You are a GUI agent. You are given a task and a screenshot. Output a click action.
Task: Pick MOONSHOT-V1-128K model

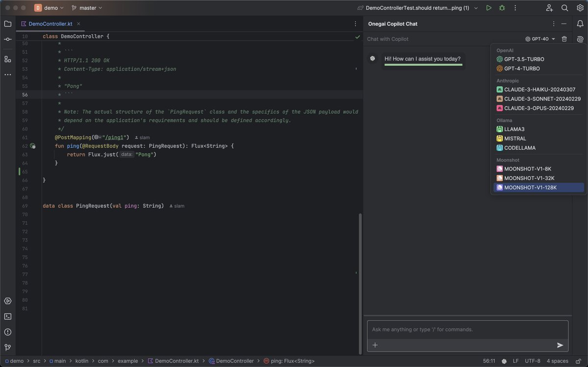[x=539, y=188]
